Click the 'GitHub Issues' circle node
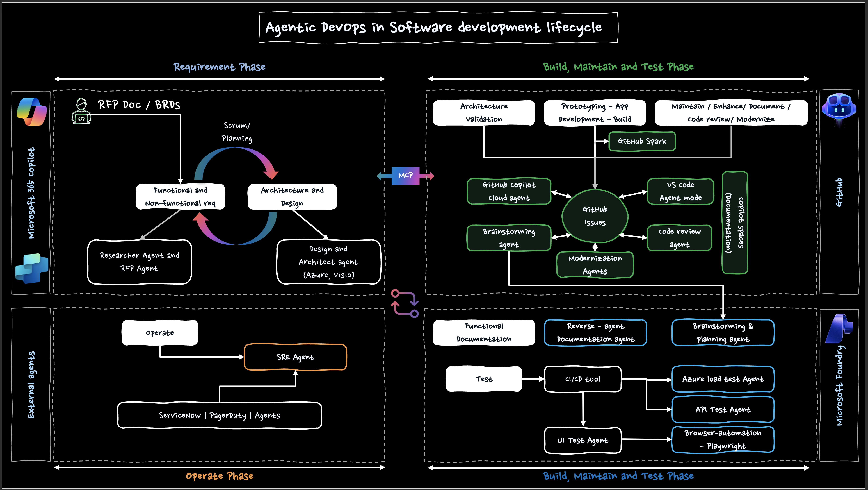 (x=595, y=216)
